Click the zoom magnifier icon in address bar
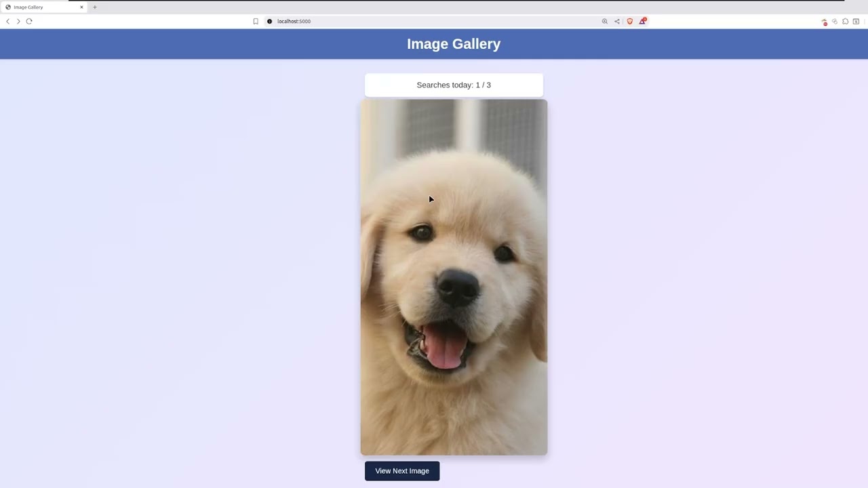The width and height of the screenshot is (868, 488). point(605,21)
